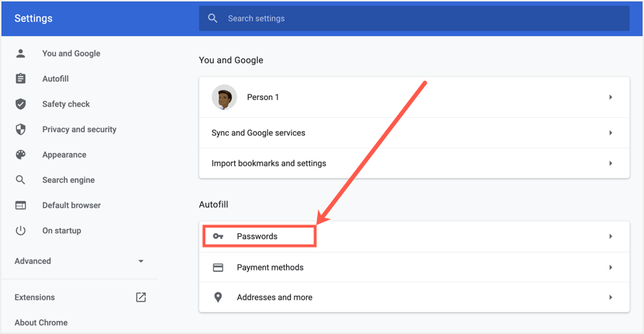Click the Extensions external link icon

(x=141, y=297)
